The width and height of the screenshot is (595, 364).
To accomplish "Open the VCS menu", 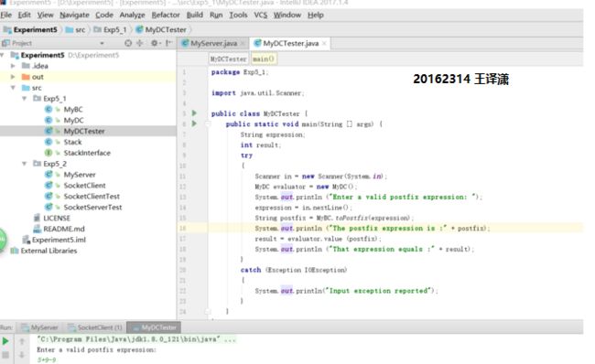I will pos(260,16).
